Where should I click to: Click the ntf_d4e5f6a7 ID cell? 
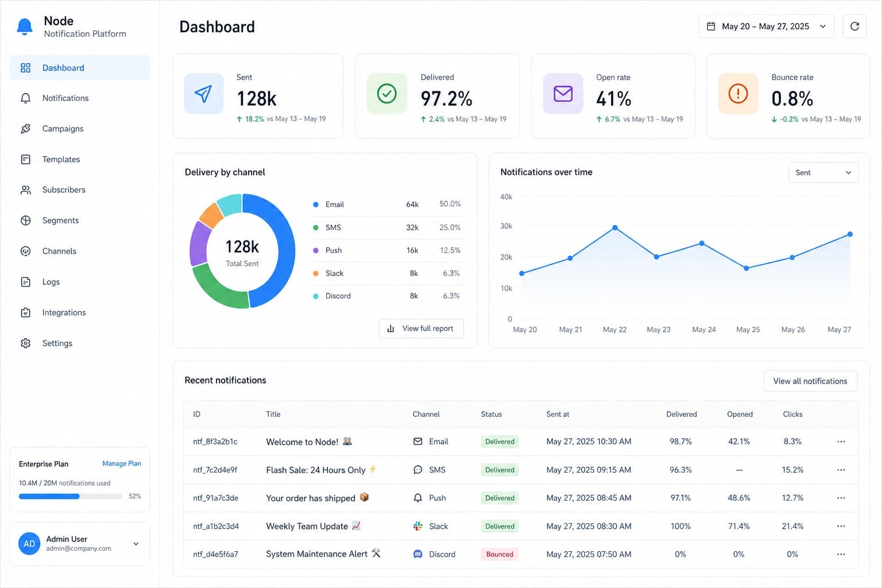click(x=215, y=554)
